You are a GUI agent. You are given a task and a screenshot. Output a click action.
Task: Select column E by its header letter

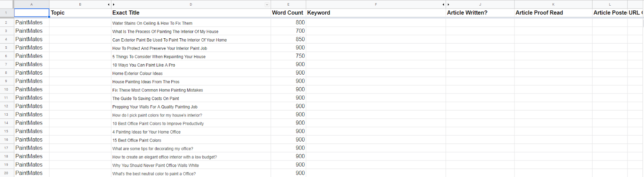point(288,4)
